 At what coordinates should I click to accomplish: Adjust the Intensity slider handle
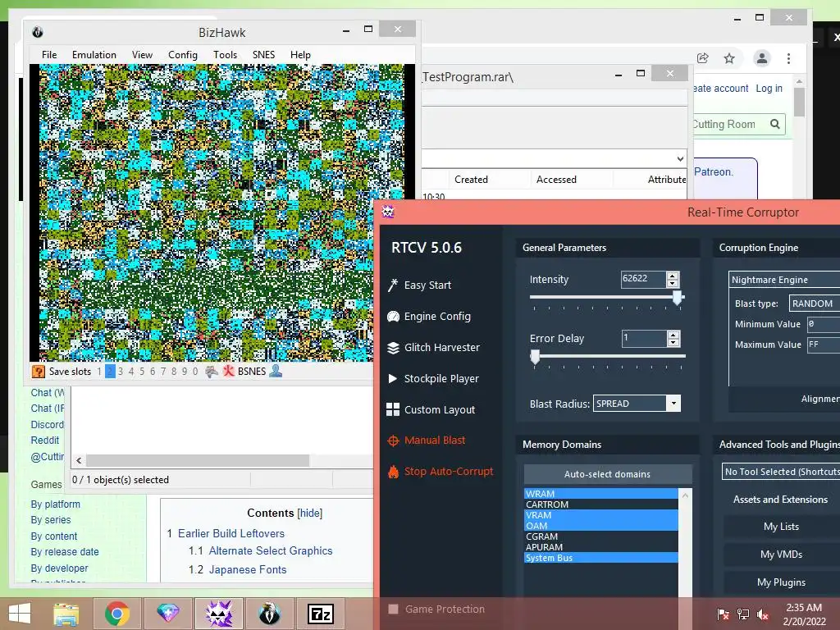(x=677, y=297)
